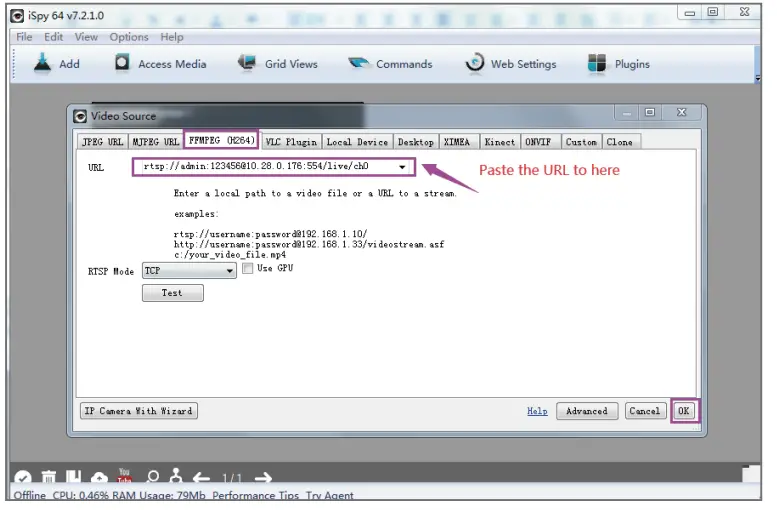
Task: Switch to the XIMEA tab
Action: tap(457, 142)
